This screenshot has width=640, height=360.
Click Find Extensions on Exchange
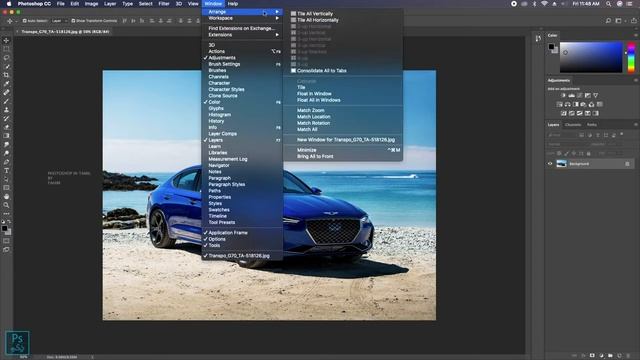[x=242, y=29]
